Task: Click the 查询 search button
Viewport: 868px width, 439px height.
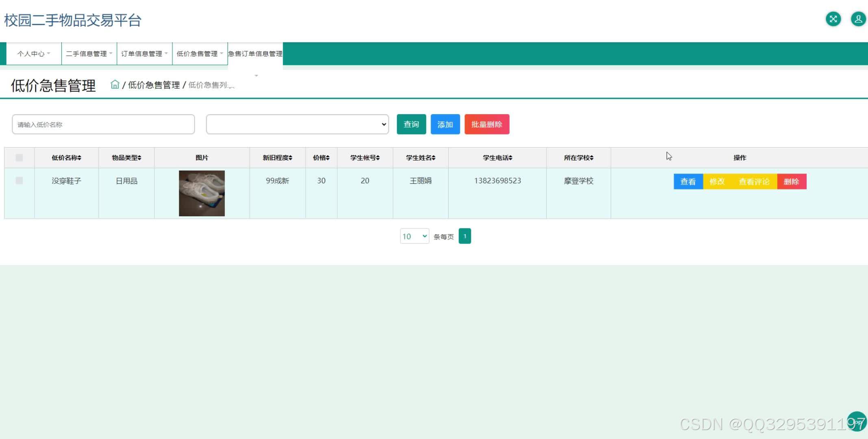Action: click(x=411, y=124)
